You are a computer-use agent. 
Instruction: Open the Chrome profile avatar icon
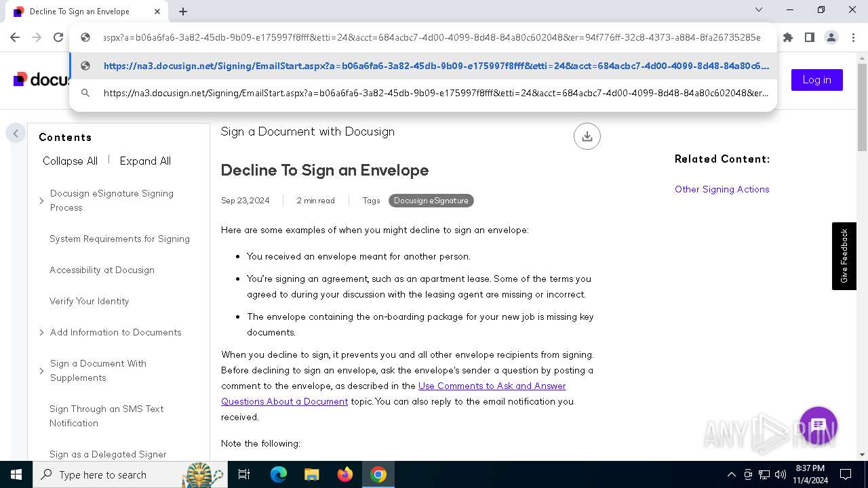click(831, 38)
